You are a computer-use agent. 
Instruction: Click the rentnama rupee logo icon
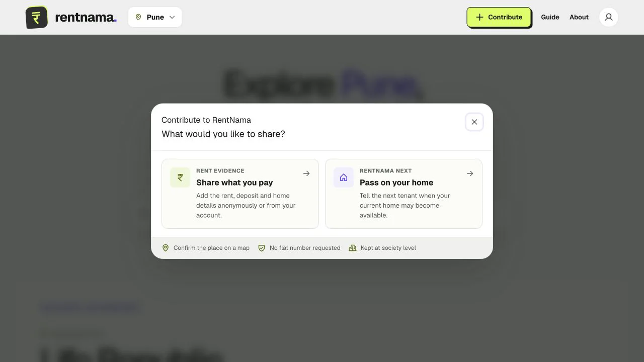tap(36, 17)
